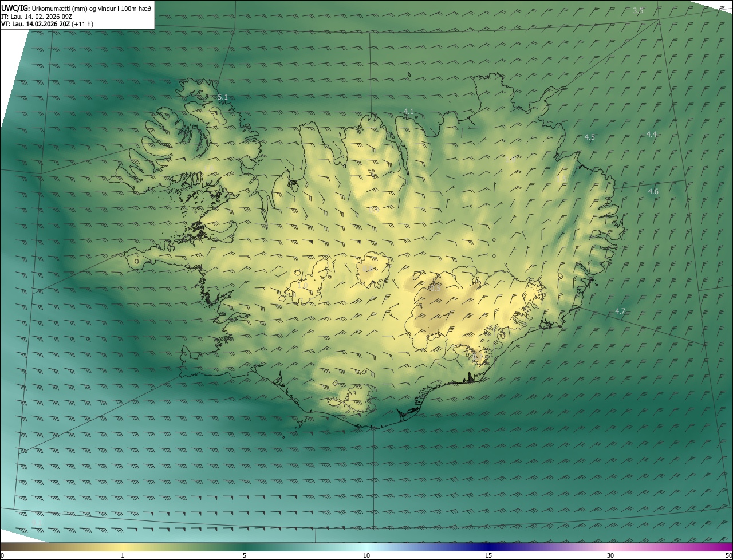Screen dimensions: 733x560
Task: Click the '5' tick on the color scale
Action: [245, 555]
